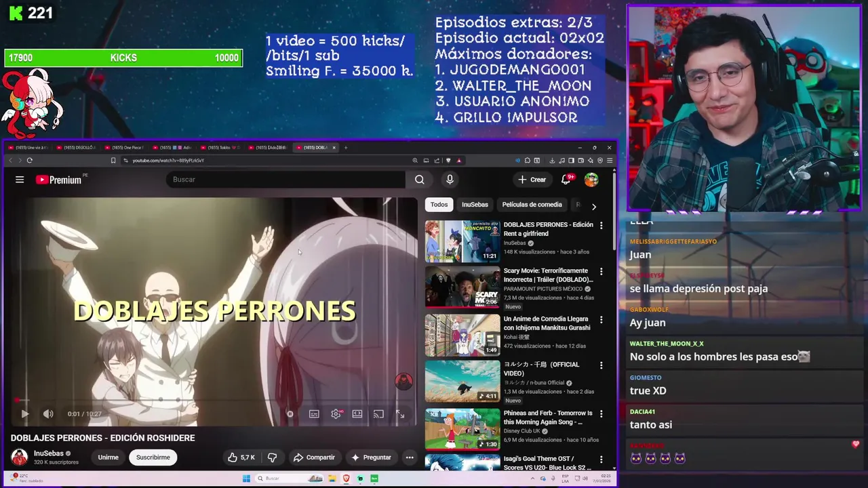
Task: Reload the page in the browser
Action: pyautogui.click(x=29, y=161)
